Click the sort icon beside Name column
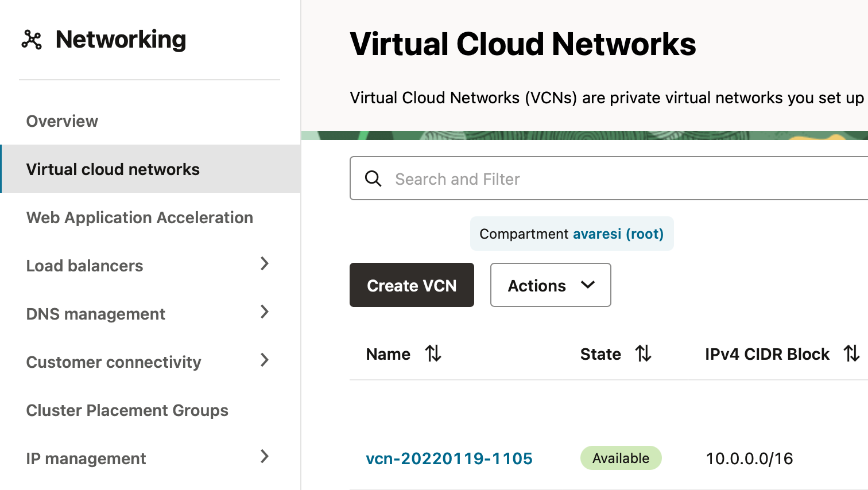 433,354
